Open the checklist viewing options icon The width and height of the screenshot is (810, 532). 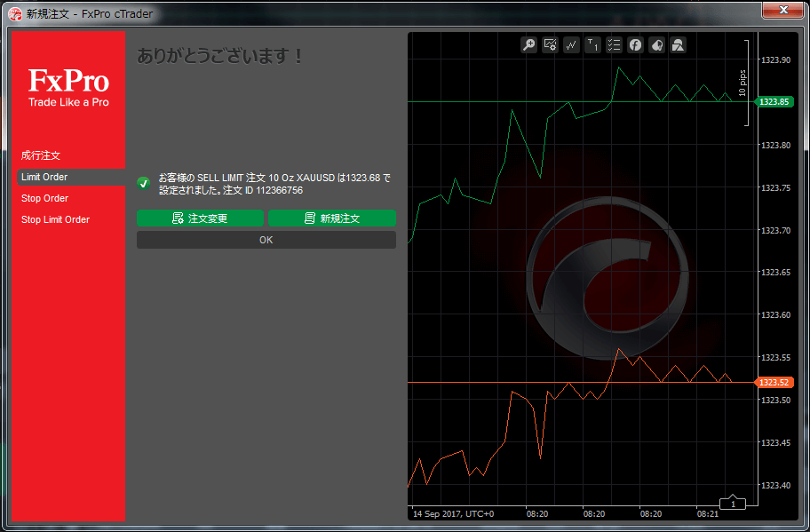pyautogui.click(x=614, y=45)
